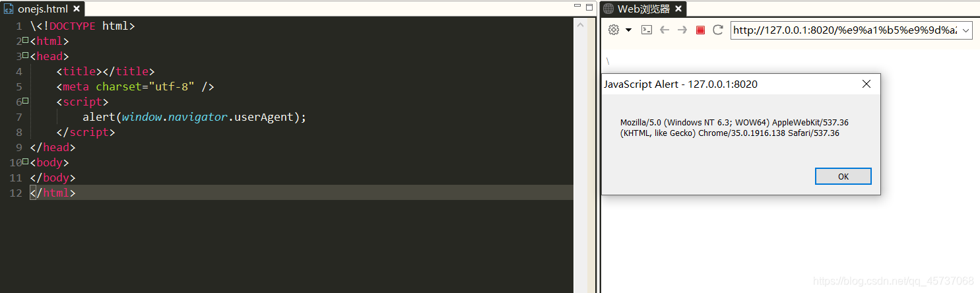Click the editor scrollbar up arrow
The height and width of the screenshot is (293, 980).
pyautogui.click(x=581, y=25)
